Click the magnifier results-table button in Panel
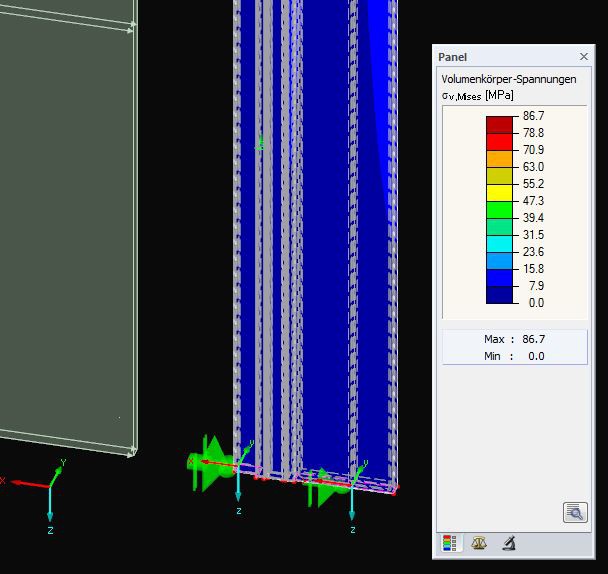The image size is (608, 574). [x=575, y=513]
